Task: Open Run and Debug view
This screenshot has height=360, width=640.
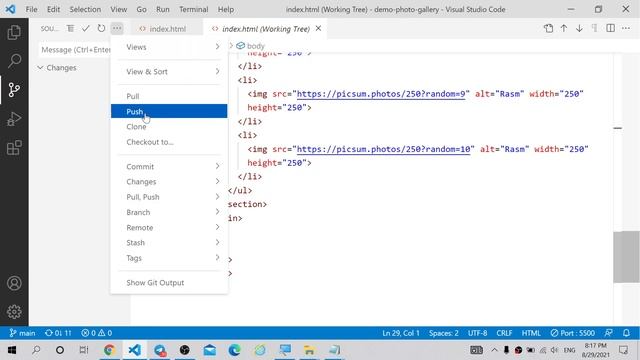Action: 14,119
